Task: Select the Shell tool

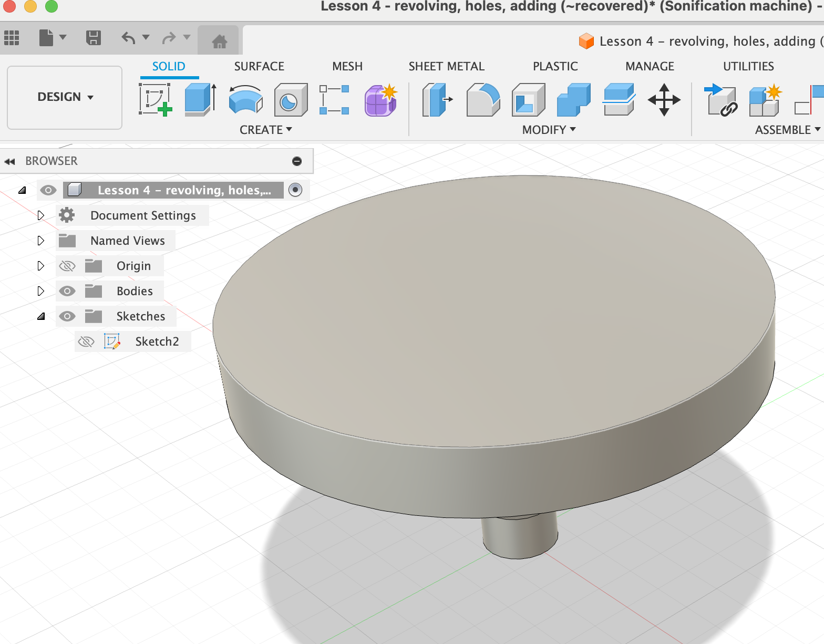Action: 528,100
